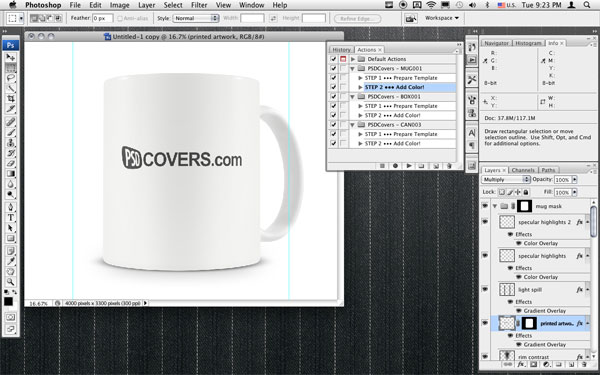Collapse the mug mask layer group
The width and height of the screenshot is (600, 375).
click(x=495, y=206)
